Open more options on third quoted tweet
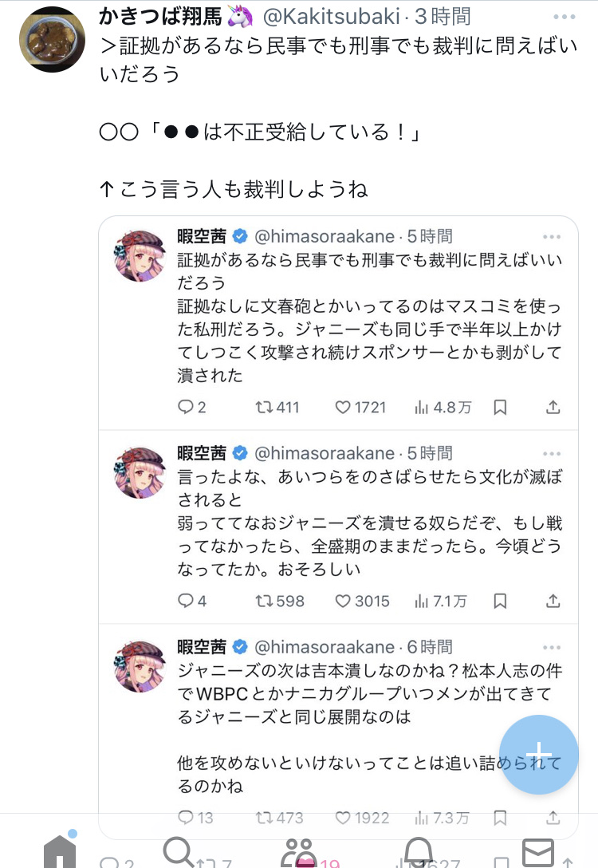 coord(552,647)
